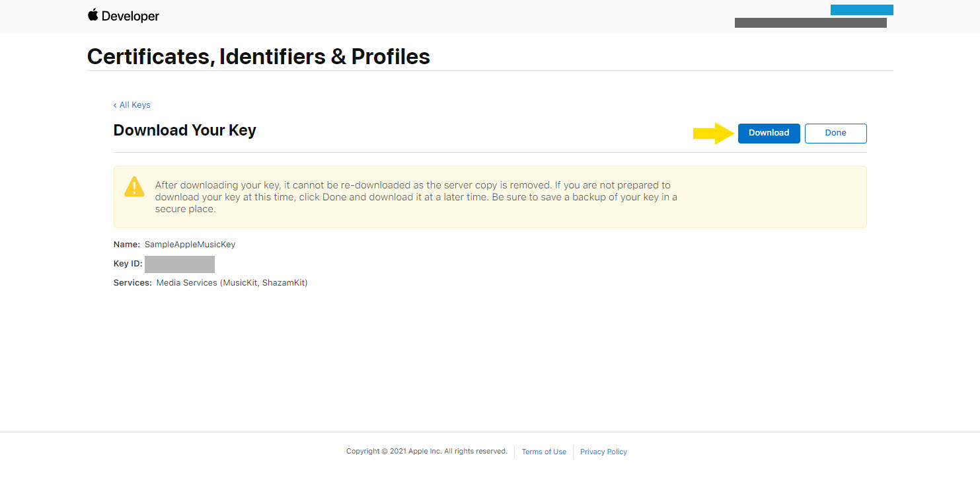Open the Privacy Policy link
This screenshot has width=980, height=478.
(x=603, y=452)
